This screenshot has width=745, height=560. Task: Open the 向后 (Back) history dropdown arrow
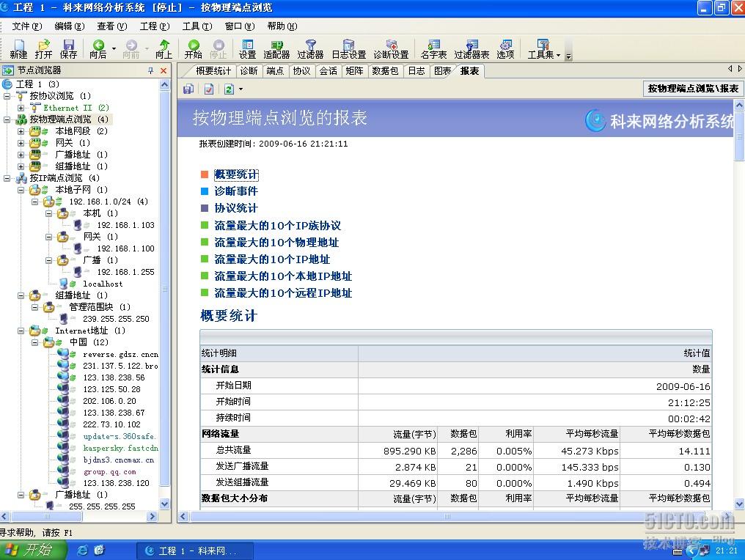[x=114, y=48]
